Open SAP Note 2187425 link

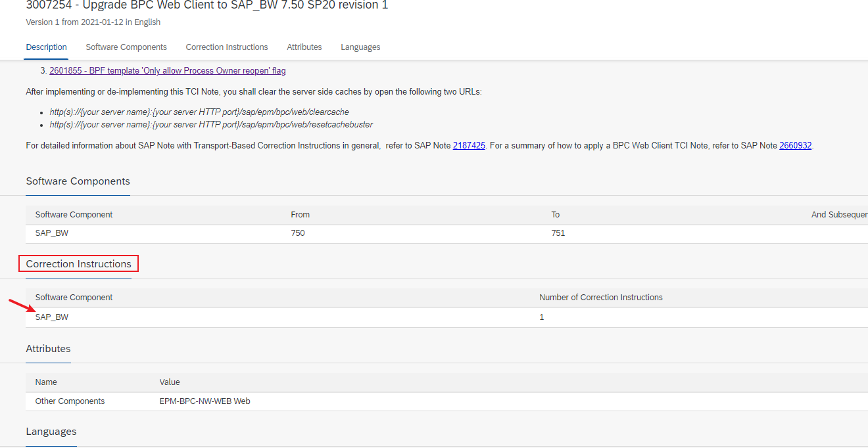pos(469,146)
